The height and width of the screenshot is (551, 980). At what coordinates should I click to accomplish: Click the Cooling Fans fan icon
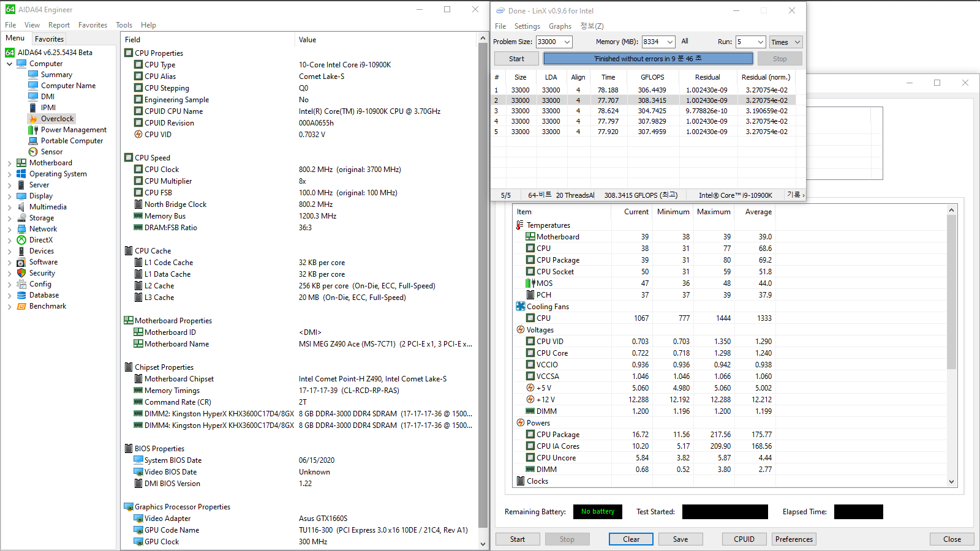521,307
